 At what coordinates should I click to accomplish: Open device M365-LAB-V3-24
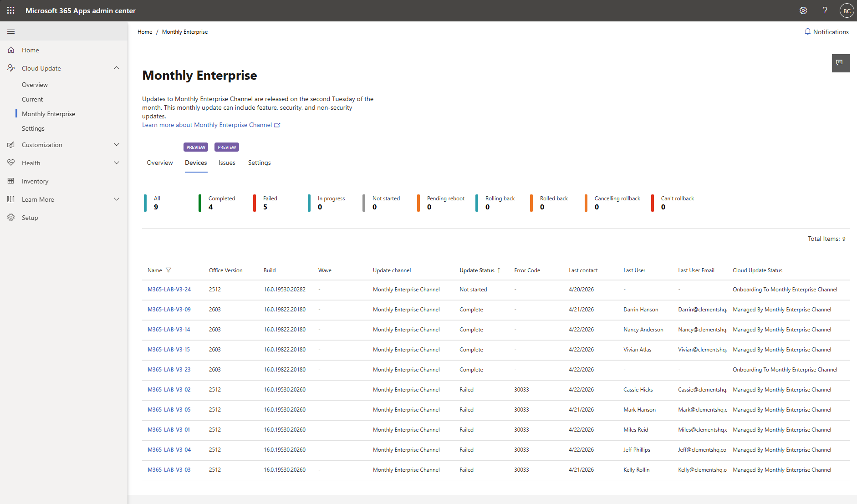click(x=169, y=290)
